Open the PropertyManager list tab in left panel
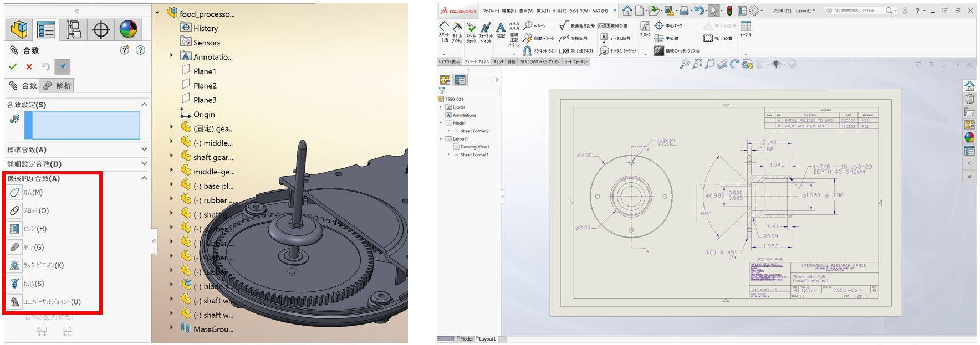 pos(46,29)
